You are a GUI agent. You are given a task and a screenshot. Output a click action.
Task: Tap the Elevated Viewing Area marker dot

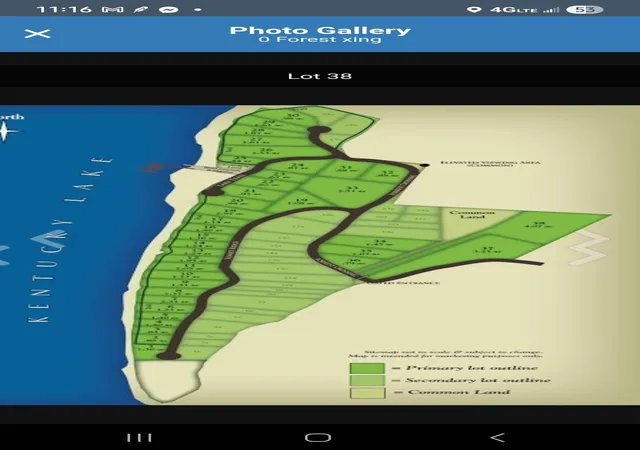click(425, 165)
